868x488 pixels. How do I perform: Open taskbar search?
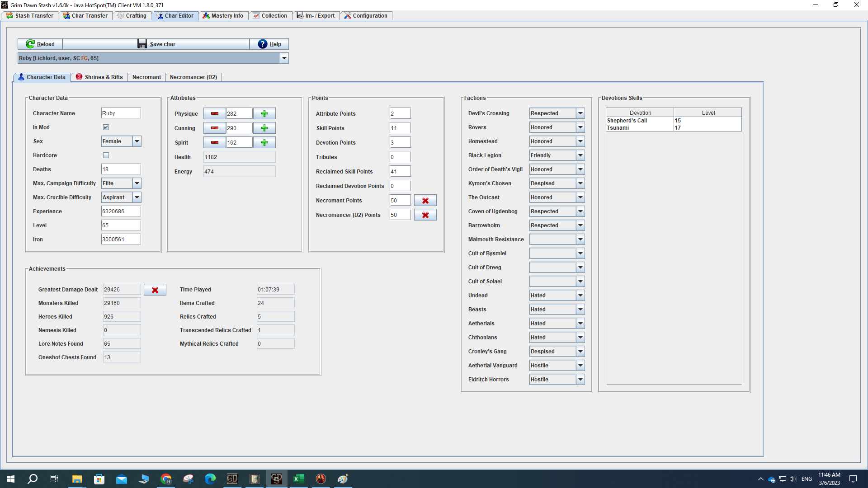pos(33,479)
